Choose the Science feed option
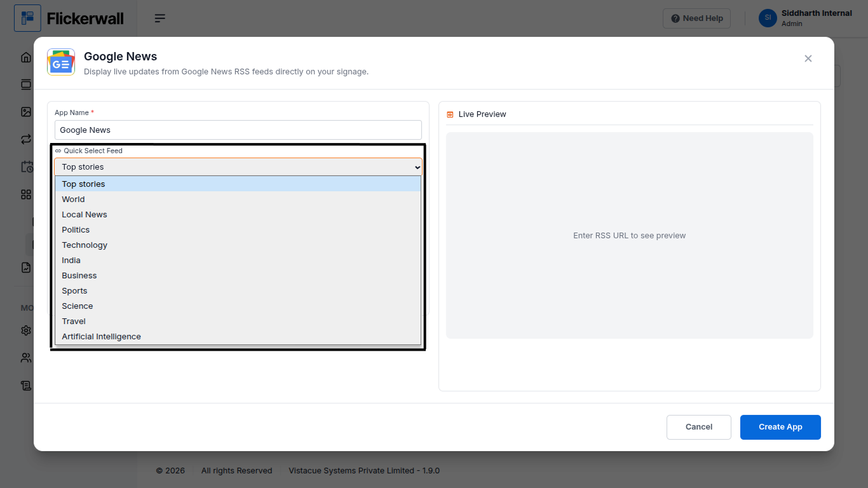 point(238,306)
